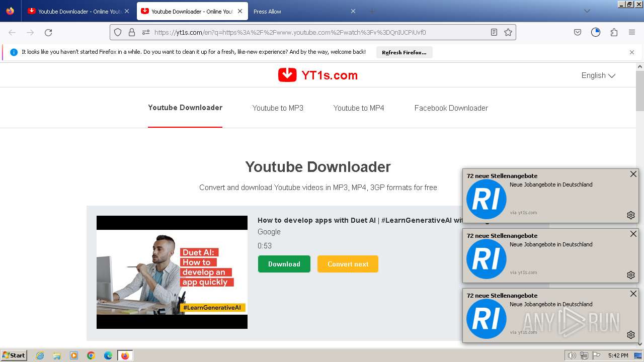Open the Extensions puzzle icon
The image size is (644, 362).
(x=614, y=32)
